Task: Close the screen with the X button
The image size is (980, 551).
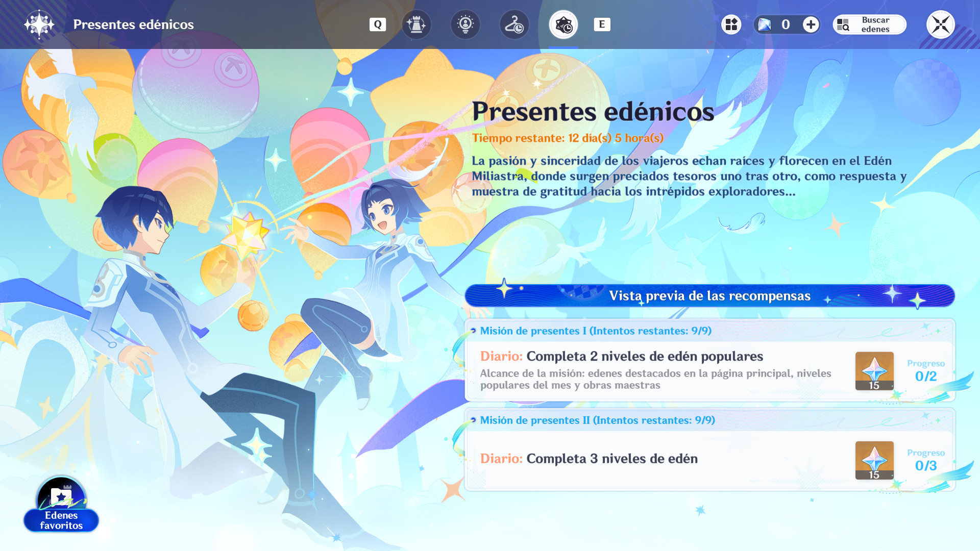Action: tap(941, 24)
